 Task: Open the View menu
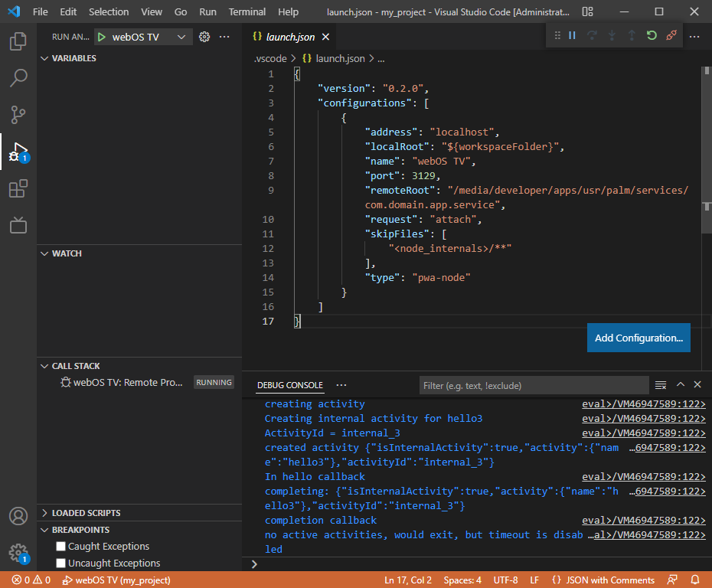tap(152, 11)
